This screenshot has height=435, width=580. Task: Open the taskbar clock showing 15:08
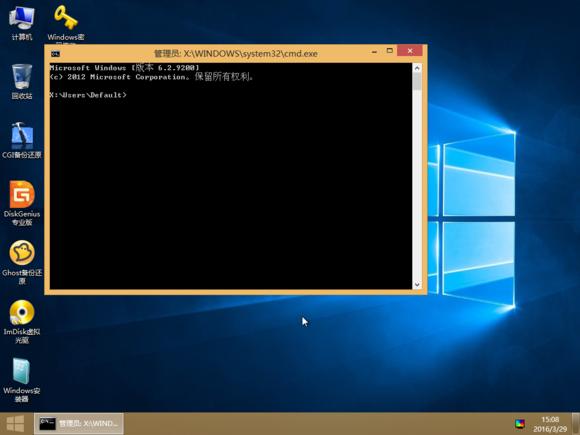pyautogui.click(x=550, y=424)
